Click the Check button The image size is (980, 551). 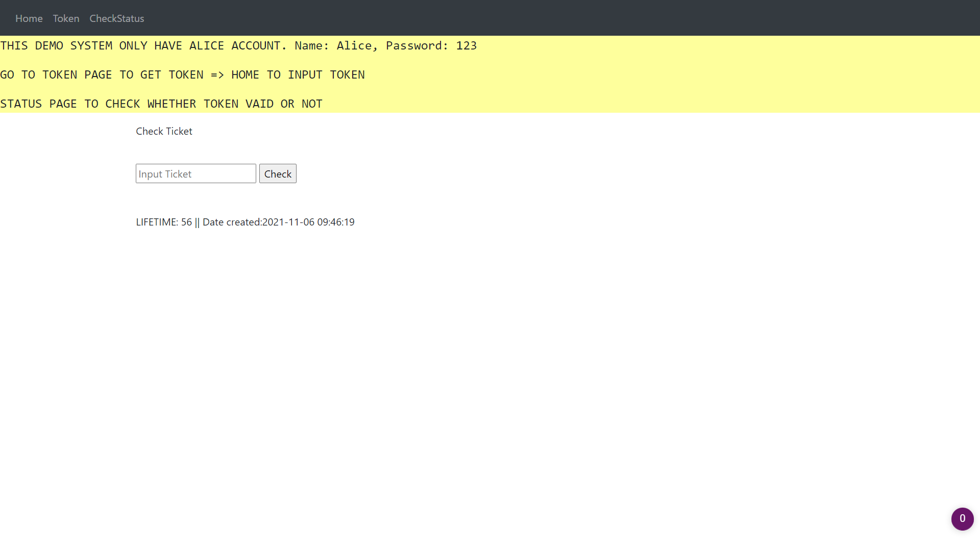pos(278,173)
